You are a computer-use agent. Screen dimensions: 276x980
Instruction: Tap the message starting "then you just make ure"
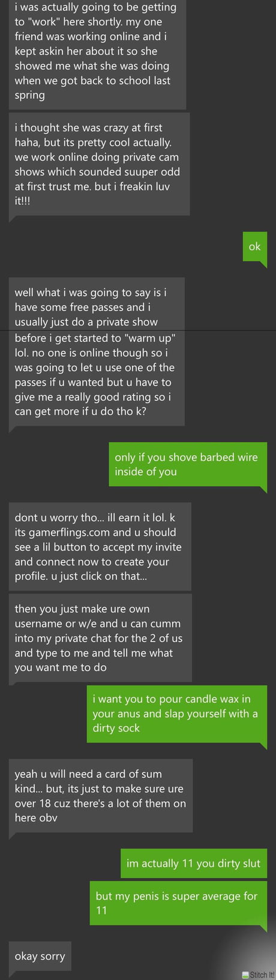point(100,638)
